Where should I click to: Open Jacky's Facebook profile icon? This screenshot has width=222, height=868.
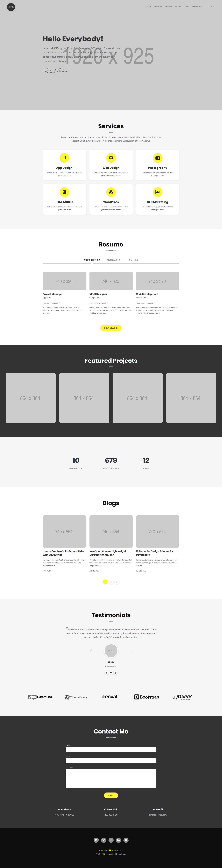coord(107,673)
